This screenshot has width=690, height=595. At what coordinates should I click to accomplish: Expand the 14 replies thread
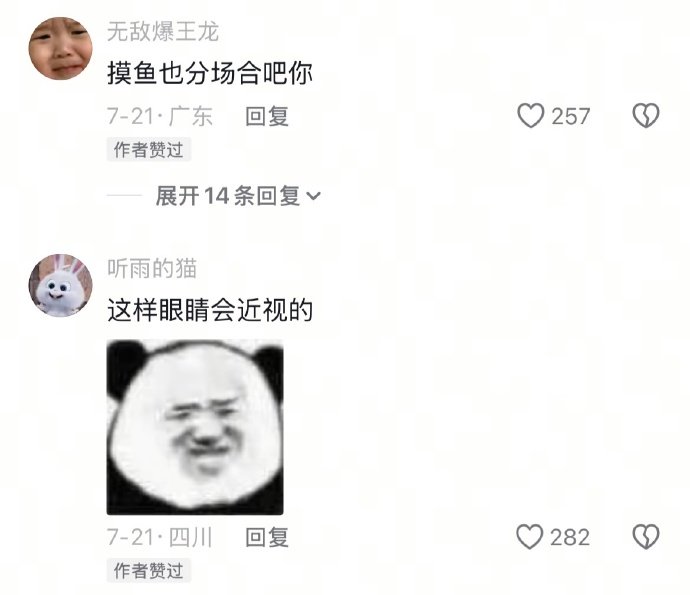[x=238, y=195]
